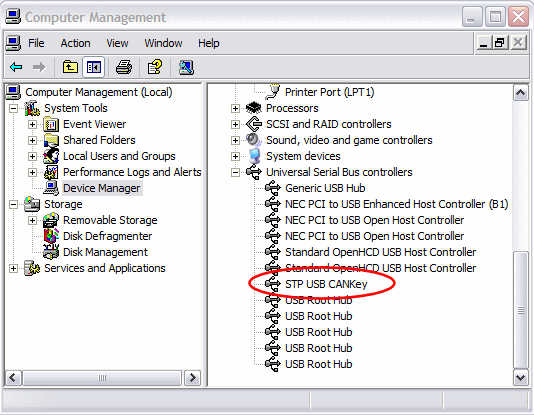Click the Forward arrow toolbar icon
534x415 pixels.
(39, 67)
